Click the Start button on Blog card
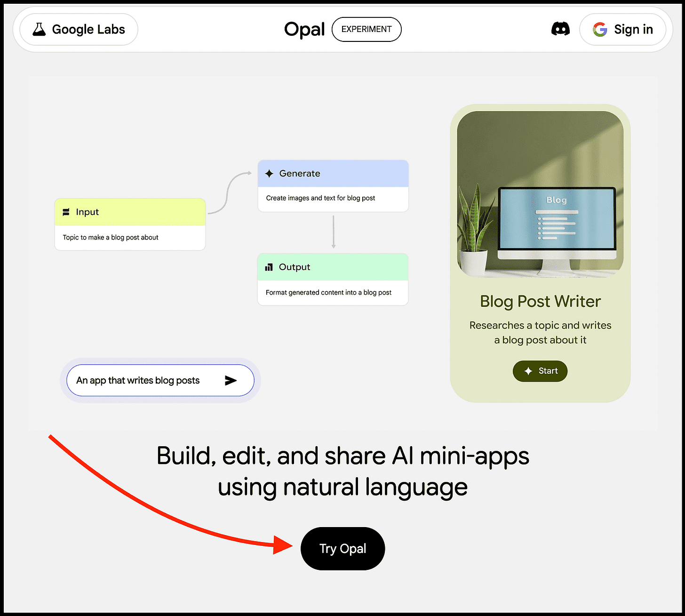 (540, 371)
